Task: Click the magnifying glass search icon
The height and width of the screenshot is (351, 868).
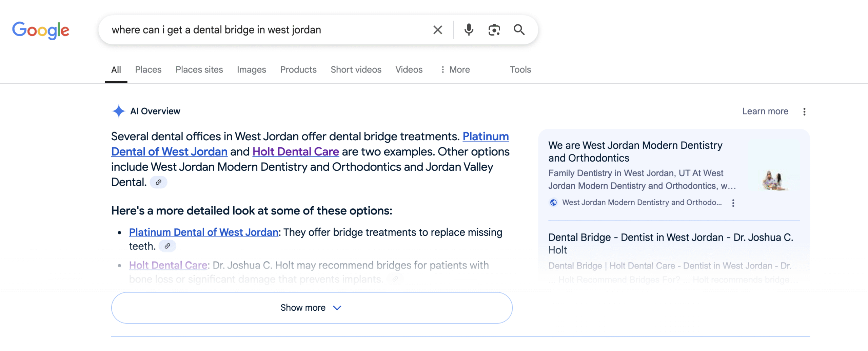Action: click(519, 30)
